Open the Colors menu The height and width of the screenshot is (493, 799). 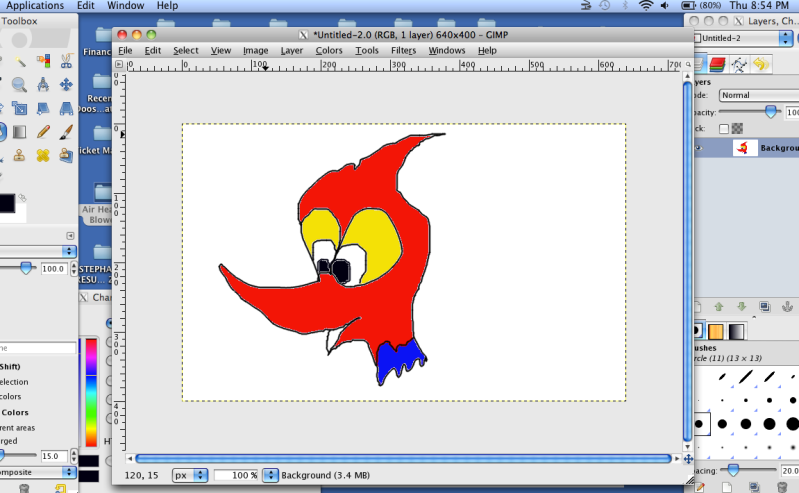pyautogui.click(x=329, y=50)
